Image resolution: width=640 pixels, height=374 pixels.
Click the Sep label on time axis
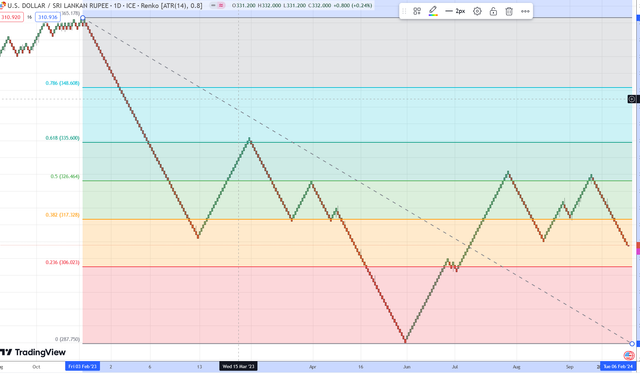(x=570, y=367)
